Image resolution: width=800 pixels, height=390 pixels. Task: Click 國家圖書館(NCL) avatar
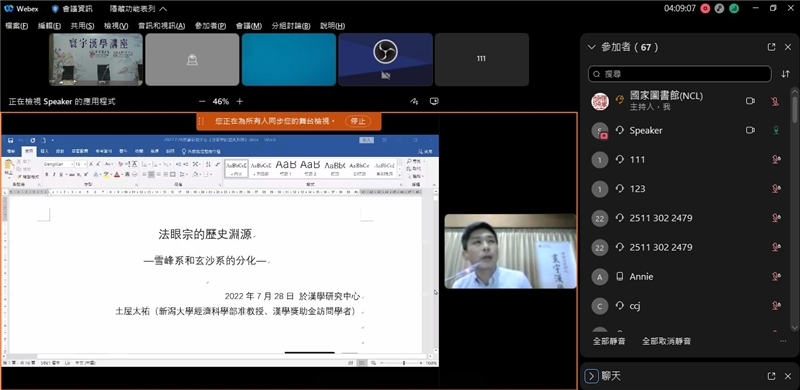[600, 101]
